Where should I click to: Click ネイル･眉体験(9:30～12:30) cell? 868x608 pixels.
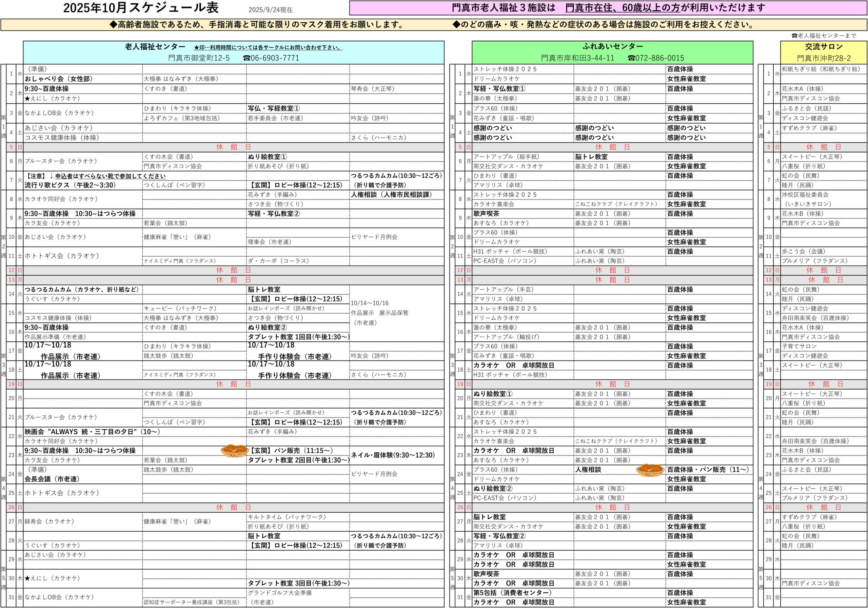393,455
